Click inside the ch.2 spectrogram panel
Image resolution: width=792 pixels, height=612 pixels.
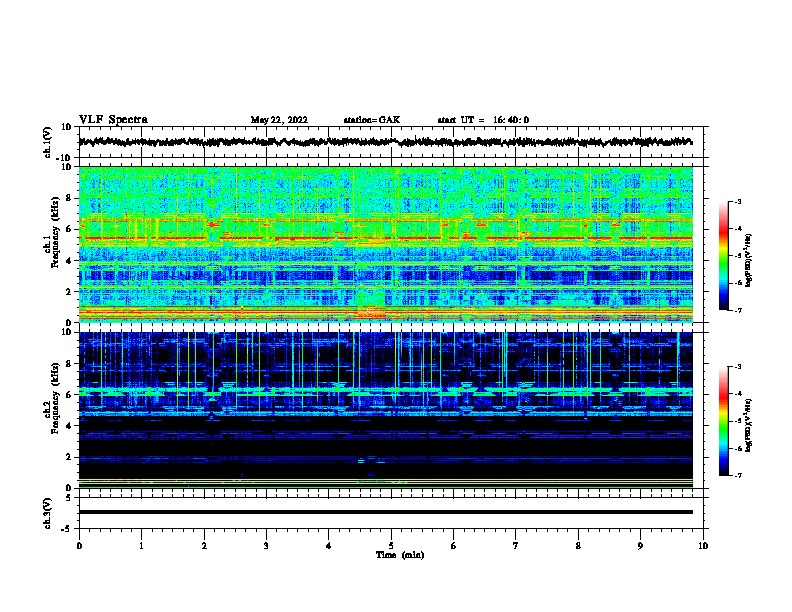(x=385, y=410)
